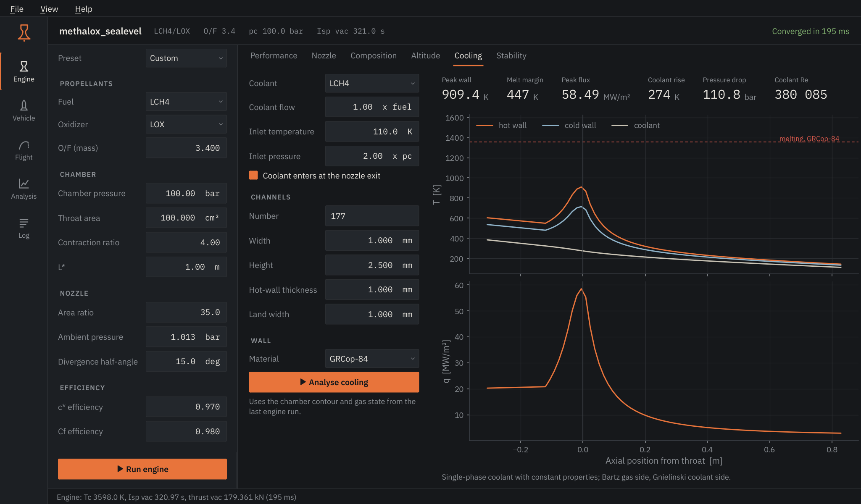Switch to the Stability tab

(x=511, y=55)
